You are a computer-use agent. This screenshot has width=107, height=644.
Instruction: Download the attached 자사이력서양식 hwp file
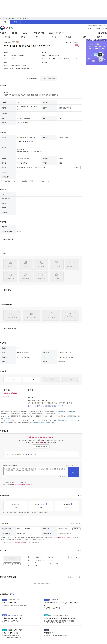pyautogui.click(x=47, y=406)
